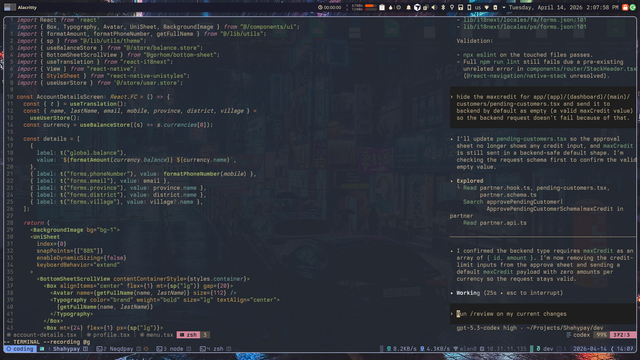Click the tab count '3' next to zsh
This screenshot has height=360, width=640.
tap(205, 335)
